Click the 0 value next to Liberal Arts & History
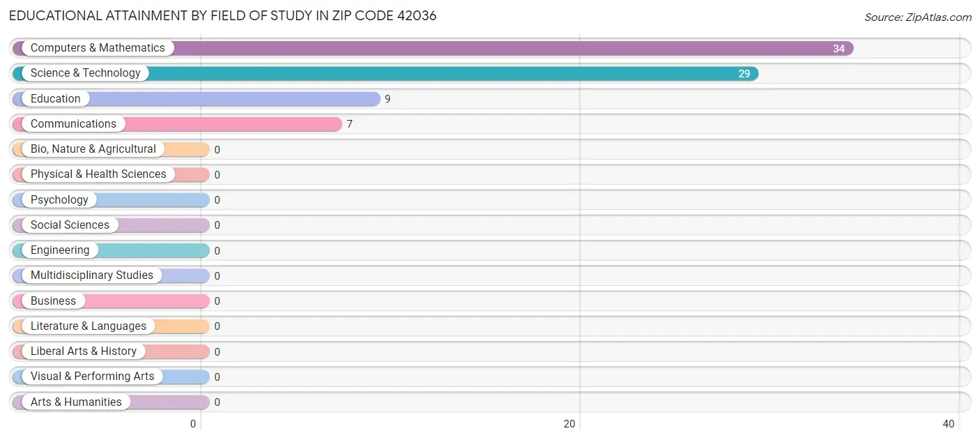The width and height of the screenshot is (980, 440). pyautogui.click(x=217, y=352)
